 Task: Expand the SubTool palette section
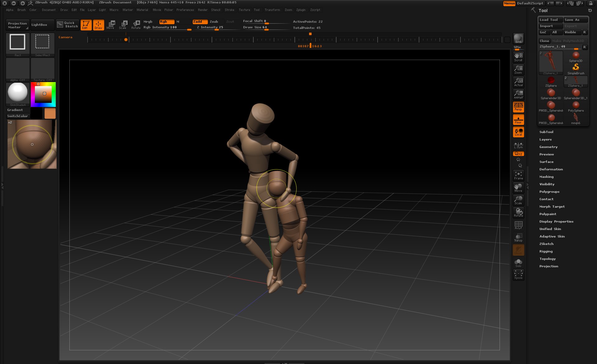pyautogui.click(x=546, y=132)
